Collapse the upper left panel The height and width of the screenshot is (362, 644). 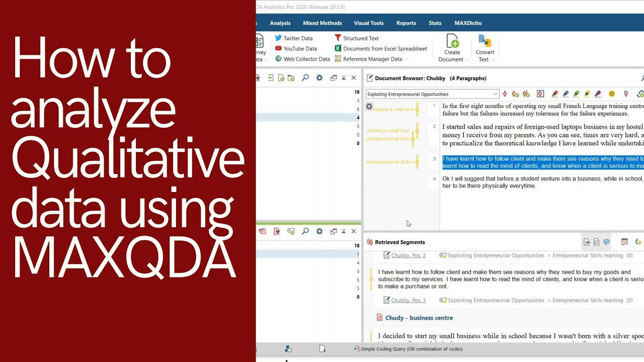pyautogui.click(x=344, y=78)
